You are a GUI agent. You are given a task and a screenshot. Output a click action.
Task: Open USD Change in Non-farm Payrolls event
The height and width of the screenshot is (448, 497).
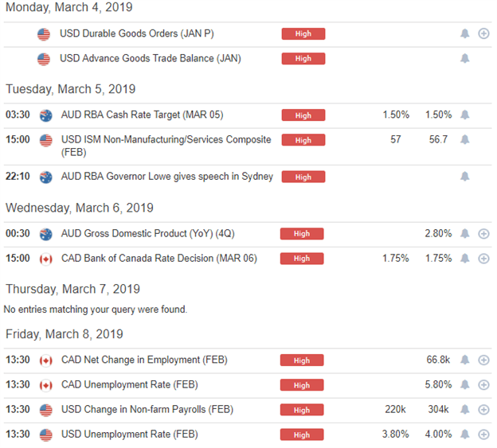147,409
